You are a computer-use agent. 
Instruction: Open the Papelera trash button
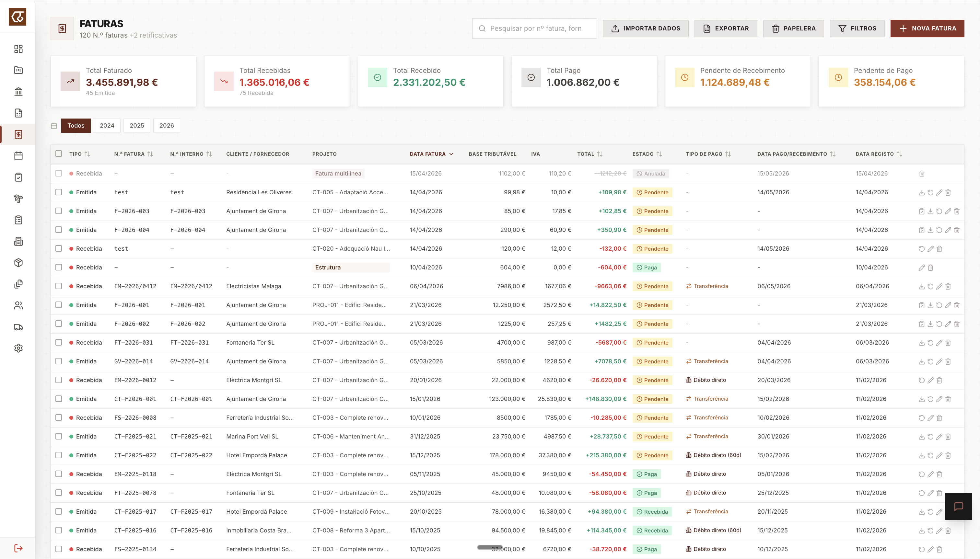[793, 29]
